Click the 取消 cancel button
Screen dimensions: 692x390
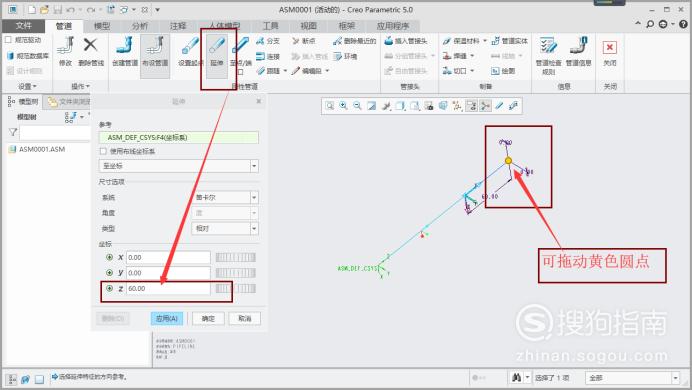point(244,319)
